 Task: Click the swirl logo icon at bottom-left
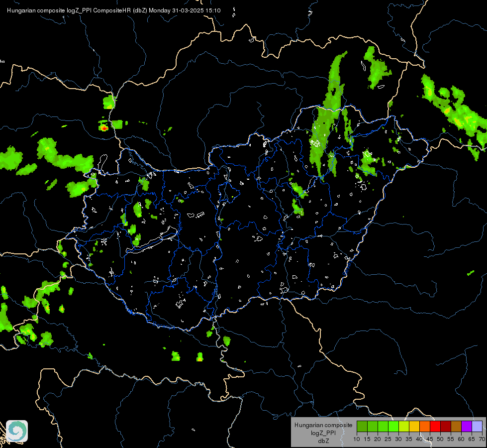coord(17,431)
